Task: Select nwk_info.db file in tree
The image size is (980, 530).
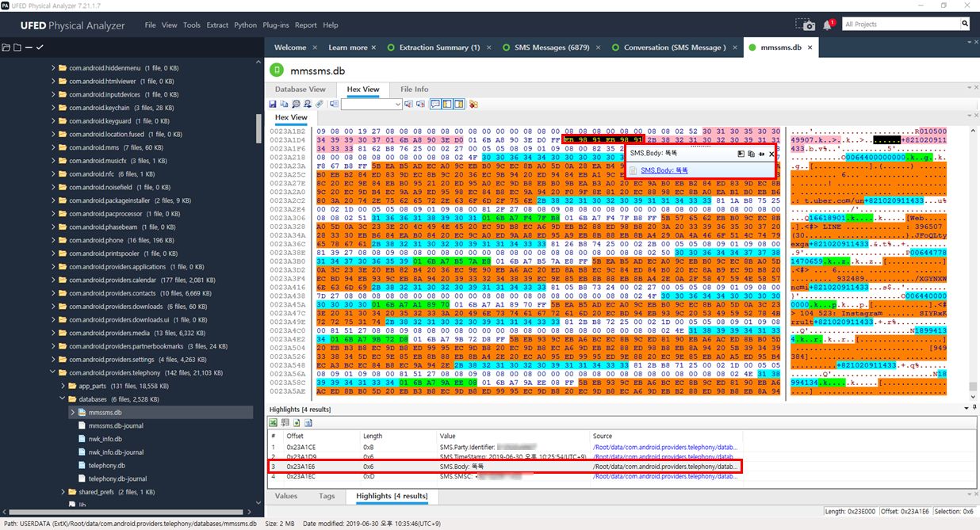Action: pyautogui.click(x=105, y=439)
